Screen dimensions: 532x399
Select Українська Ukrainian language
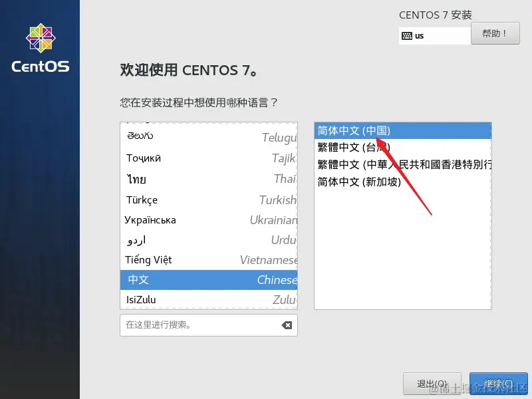209,220
